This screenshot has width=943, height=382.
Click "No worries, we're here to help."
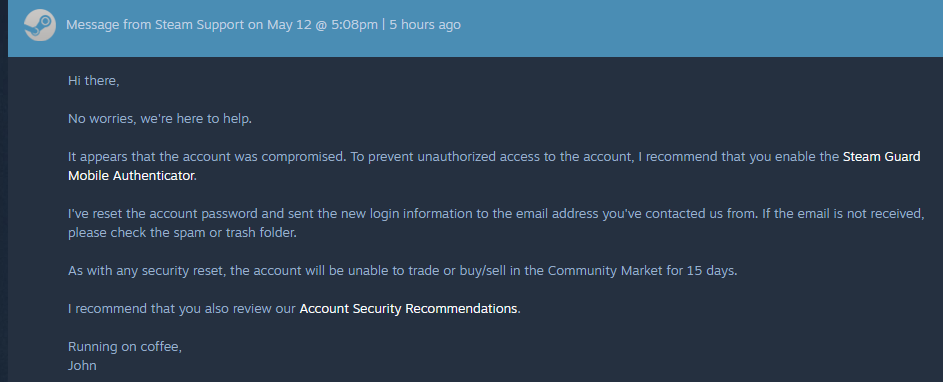[x=159, y=119]
